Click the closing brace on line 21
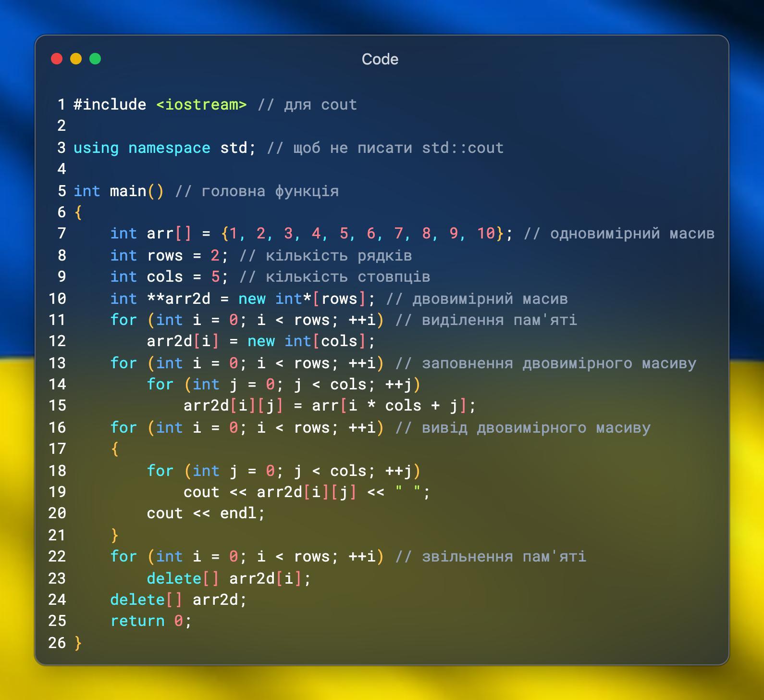 [x=115, y=535]
